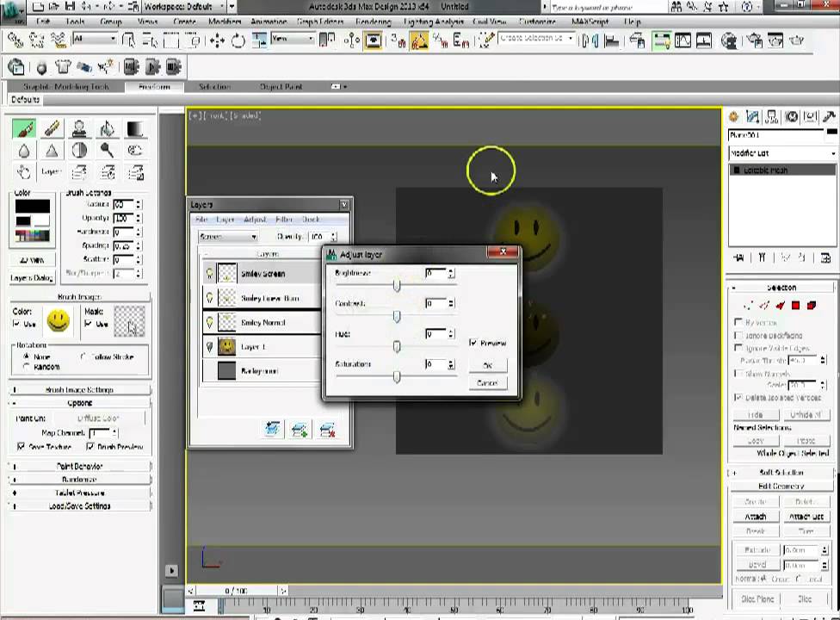
Task: Click the Render Setup teapot icon
Action: [754, 40]
